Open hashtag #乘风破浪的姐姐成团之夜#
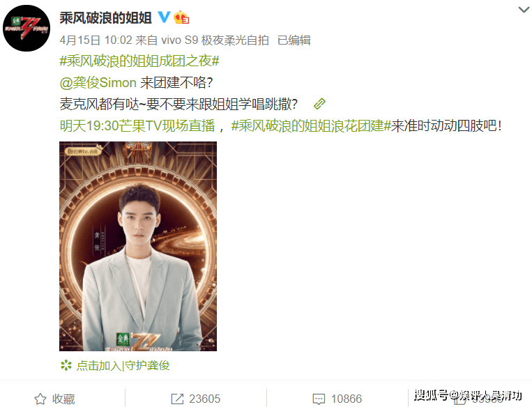The image size is (532, 407). 139,61
